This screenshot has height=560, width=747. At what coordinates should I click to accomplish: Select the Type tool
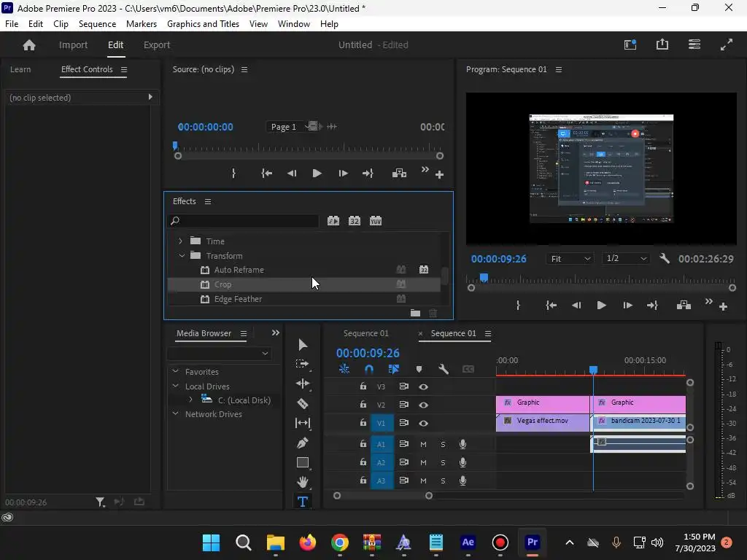pyautogui.click(x=303, y=502)
